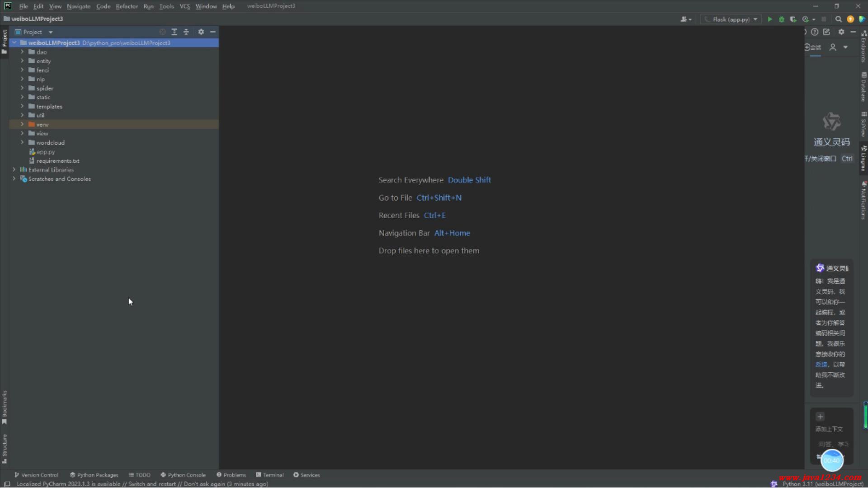The image size is (868, 488).
Task: Click Collapse All icon in Project panel
Action: tap(186, 32)
